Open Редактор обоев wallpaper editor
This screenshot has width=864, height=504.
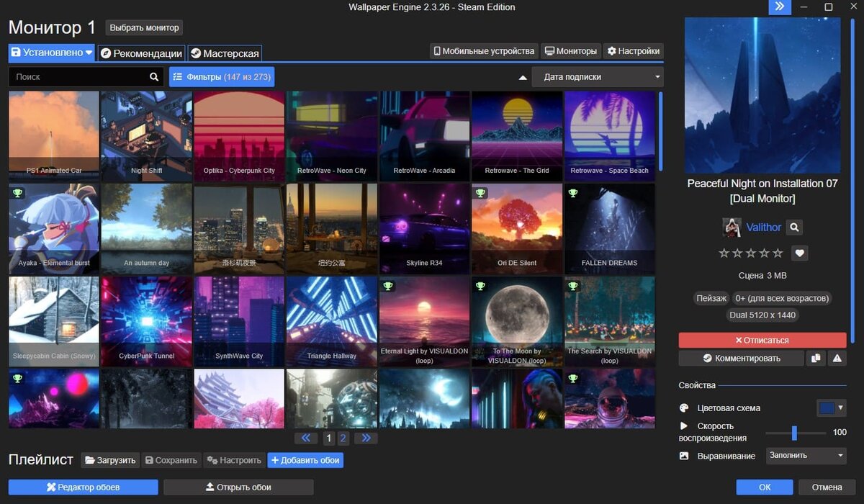pos(84,487)
